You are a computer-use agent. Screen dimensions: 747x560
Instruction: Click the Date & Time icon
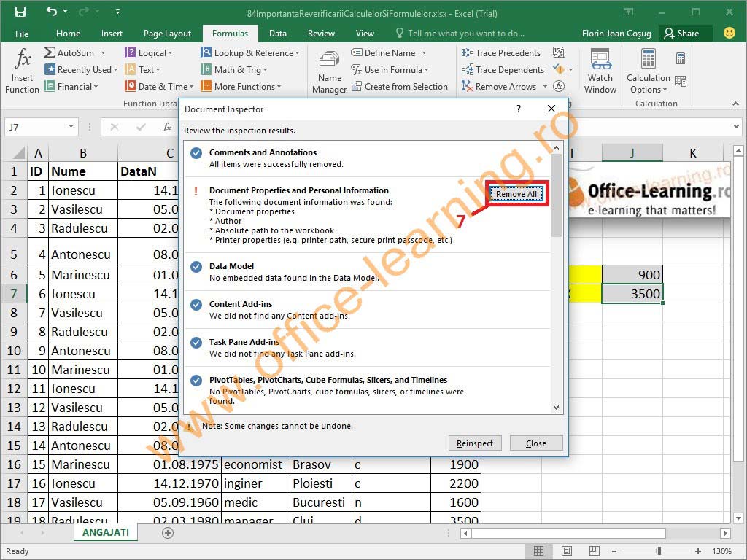130,86
